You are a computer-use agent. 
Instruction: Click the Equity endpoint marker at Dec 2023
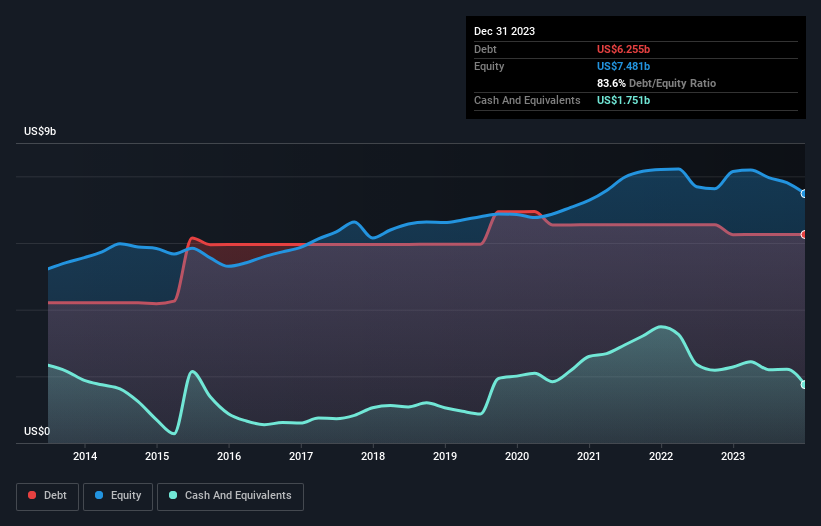click(804, 194)
